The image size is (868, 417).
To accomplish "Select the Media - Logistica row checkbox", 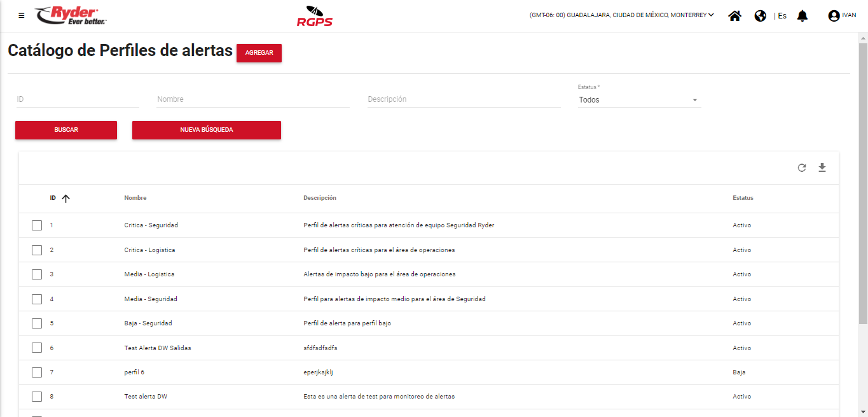I will (x=37, y=274).
